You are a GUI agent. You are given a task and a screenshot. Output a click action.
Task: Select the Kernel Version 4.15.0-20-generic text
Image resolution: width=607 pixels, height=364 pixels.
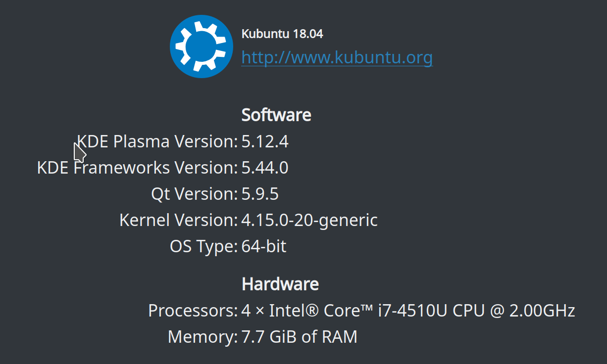(309, 220)
